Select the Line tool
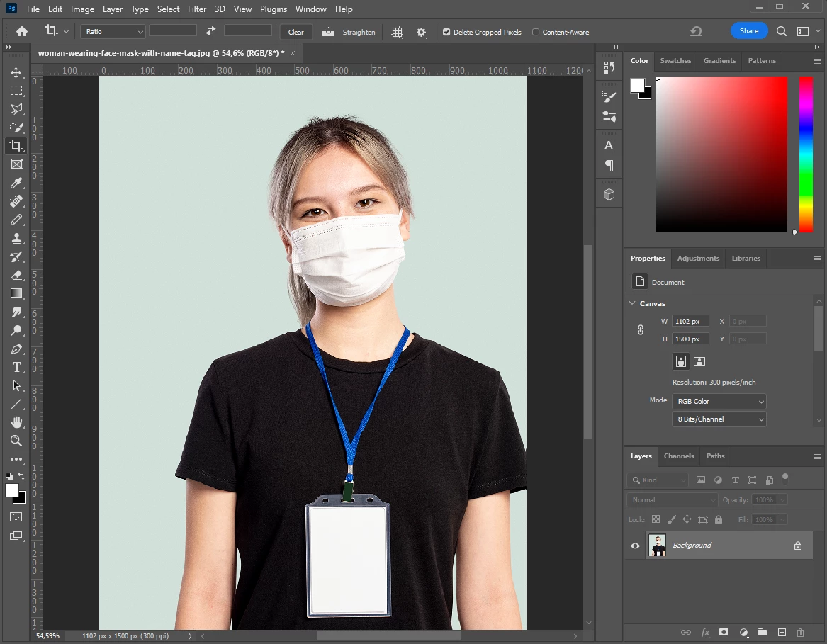The width and height of the screenshot is (827, 644). [16, 405]
